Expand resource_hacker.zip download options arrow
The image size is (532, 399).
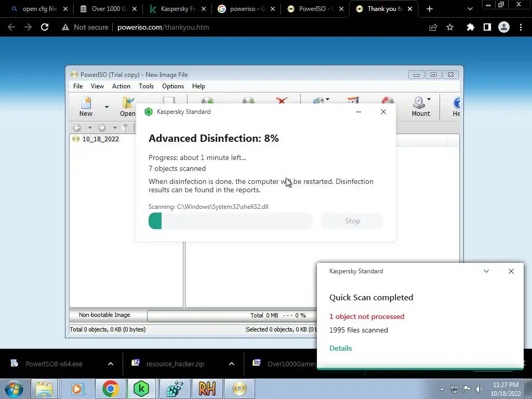coord(232,364)
